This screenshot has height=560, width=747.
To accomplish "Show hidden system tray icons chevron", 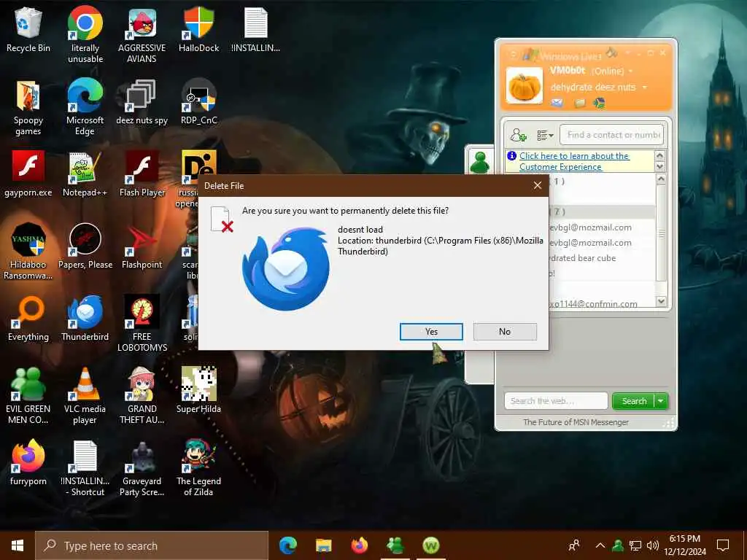I will [x=600, y=545].
